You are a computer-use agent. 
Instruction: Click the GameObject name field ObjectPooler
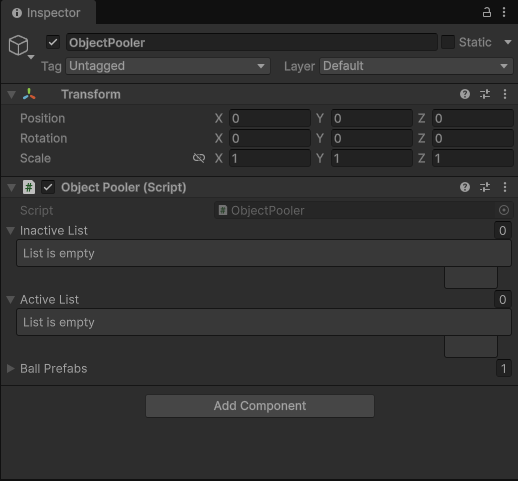coord(252,42)
